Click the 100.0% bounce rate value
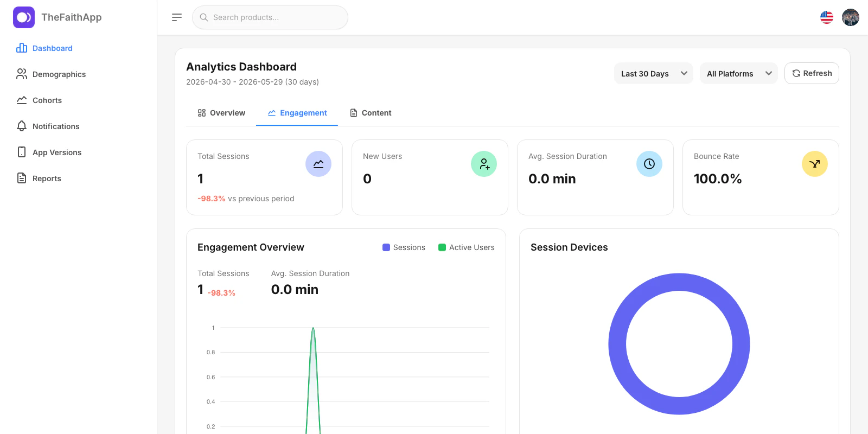Screen dimensions: 868x434 click(718, 178)
